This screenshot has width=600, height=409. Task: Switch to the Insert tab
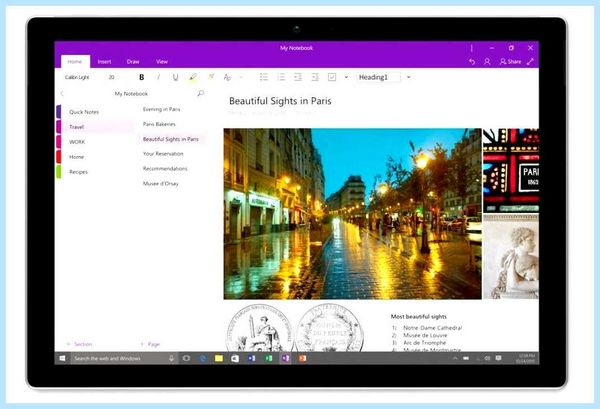104,62
